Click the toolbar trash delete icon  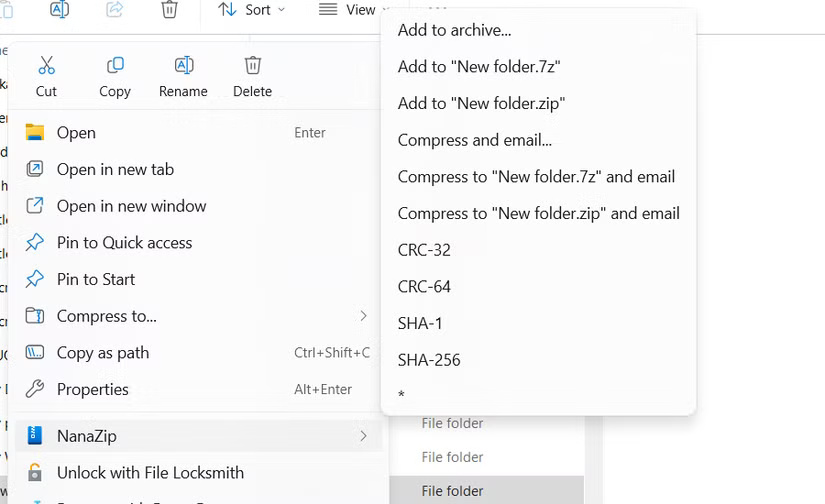click(170, 10)
